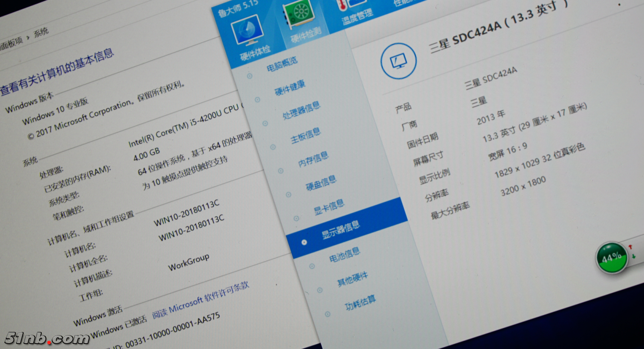Click the green 44% floating ball
This screenshot has width=644, height=349.
click(612, 258)
